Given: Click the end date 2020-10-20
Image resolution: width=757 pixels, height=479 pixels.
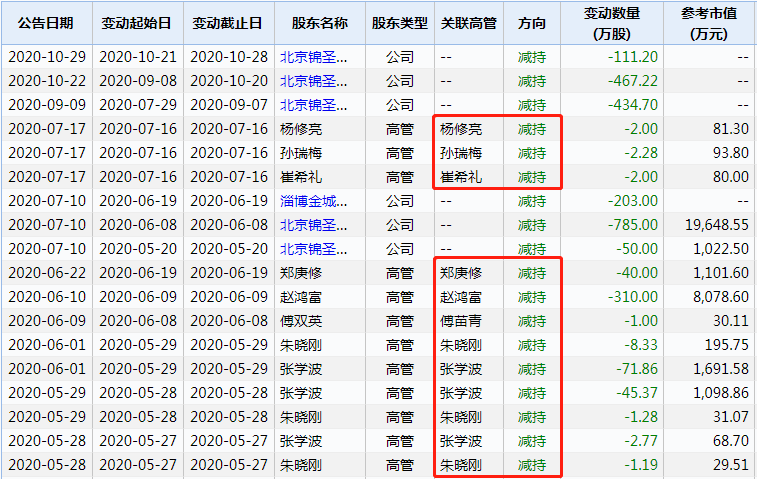Looking at the screenshot, I should click(x=229, y=81).
